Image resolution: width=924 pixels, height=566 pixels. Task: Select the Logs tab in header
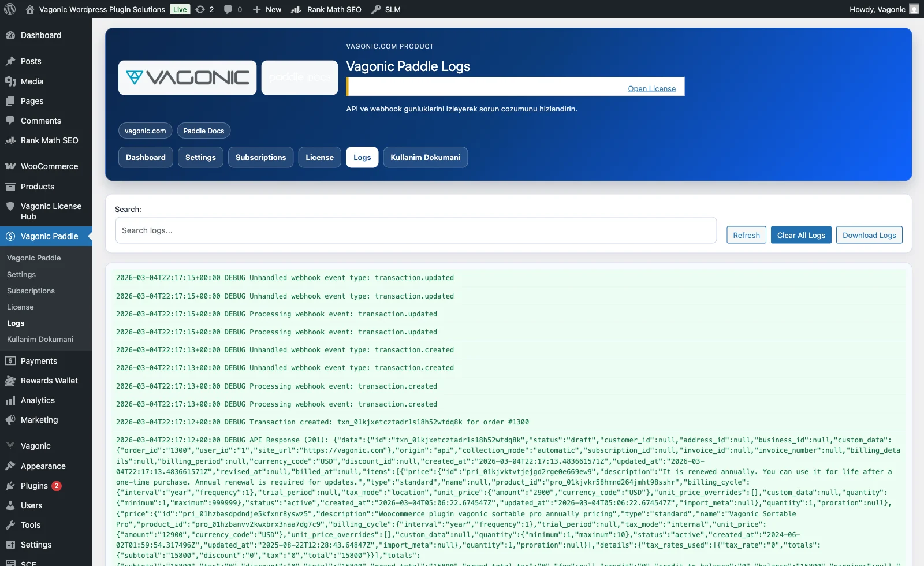click(362, 157)
